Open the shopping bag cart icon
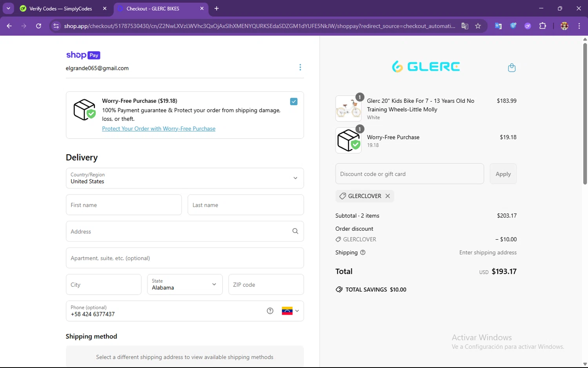The height and width of the screenshot is (368, 588). click(512, 68)
